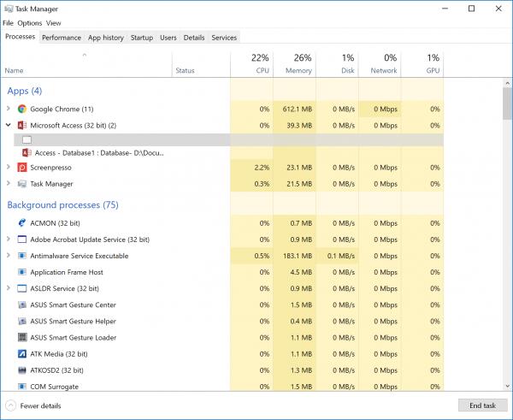Sort by the Status column header
This screenshot has width=513, height=420.
[201, 64]
